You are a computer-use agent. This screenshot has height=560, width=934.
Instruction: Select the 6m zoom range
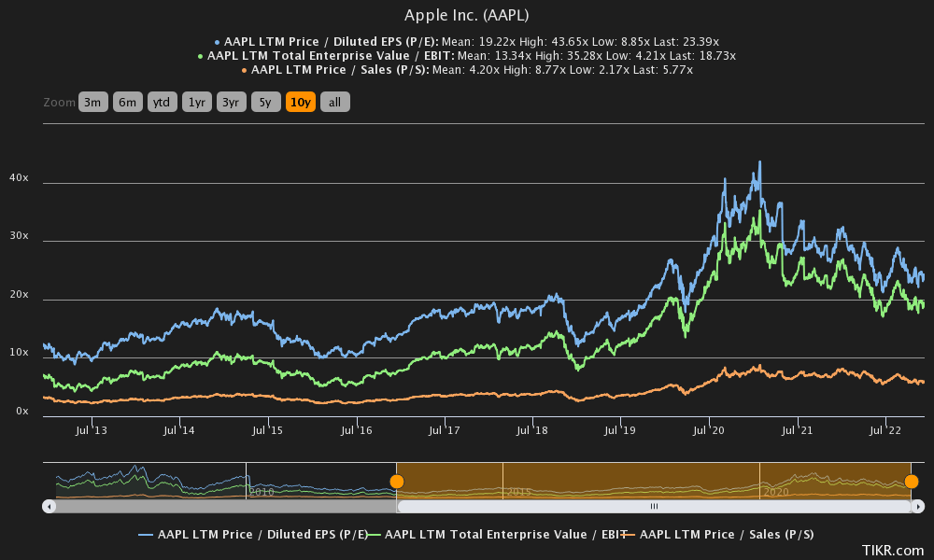coord(127,103)
